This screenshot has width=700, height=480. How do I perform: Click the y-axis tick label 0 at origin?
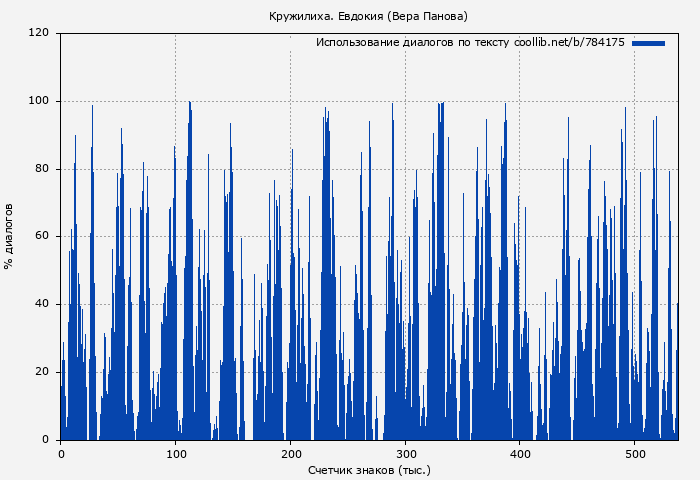(x=46, y=440)
